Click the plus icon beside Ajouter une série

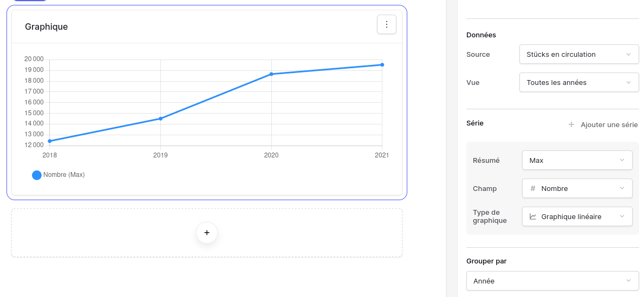coord(571,125)
